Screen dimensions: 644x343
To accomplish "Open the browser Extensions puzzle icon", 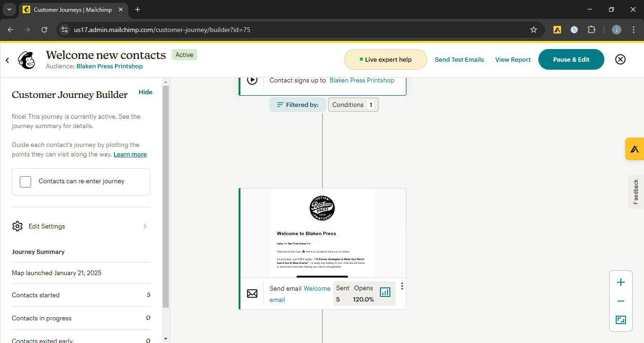I will [591, 30].
